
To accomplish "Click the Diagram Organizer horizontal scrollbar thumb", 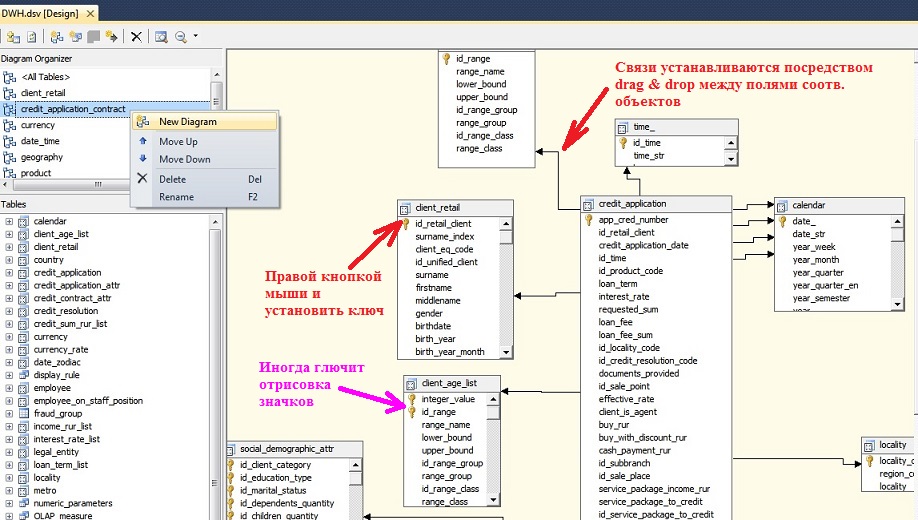I will coord(98,184).
